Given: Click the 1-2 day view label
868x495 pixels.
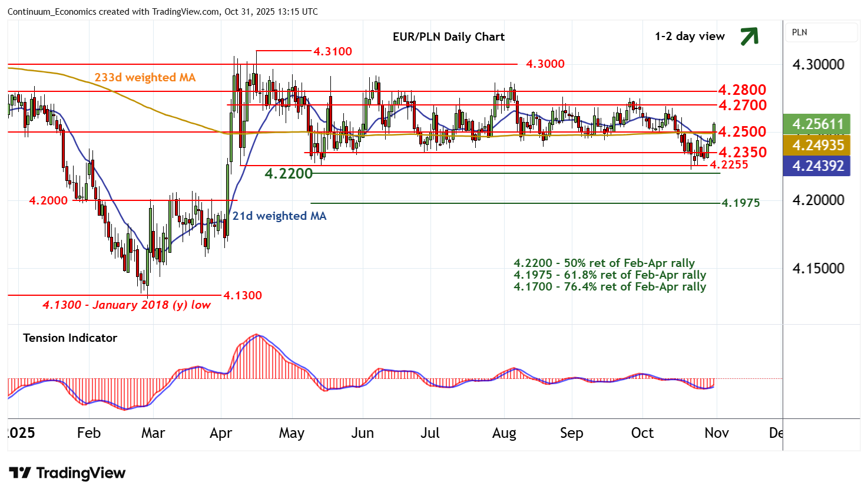Looking at the screenshot, I should (690, 37).
